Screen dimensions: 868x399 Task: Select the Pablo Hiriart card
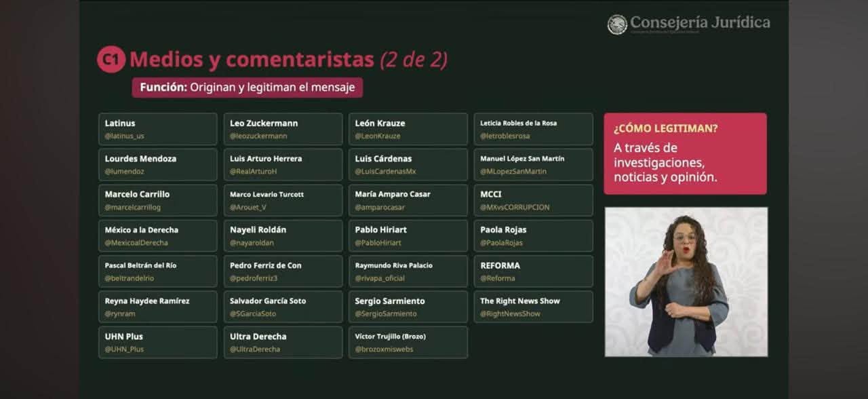pyautogui.click(x=408, y=235)
